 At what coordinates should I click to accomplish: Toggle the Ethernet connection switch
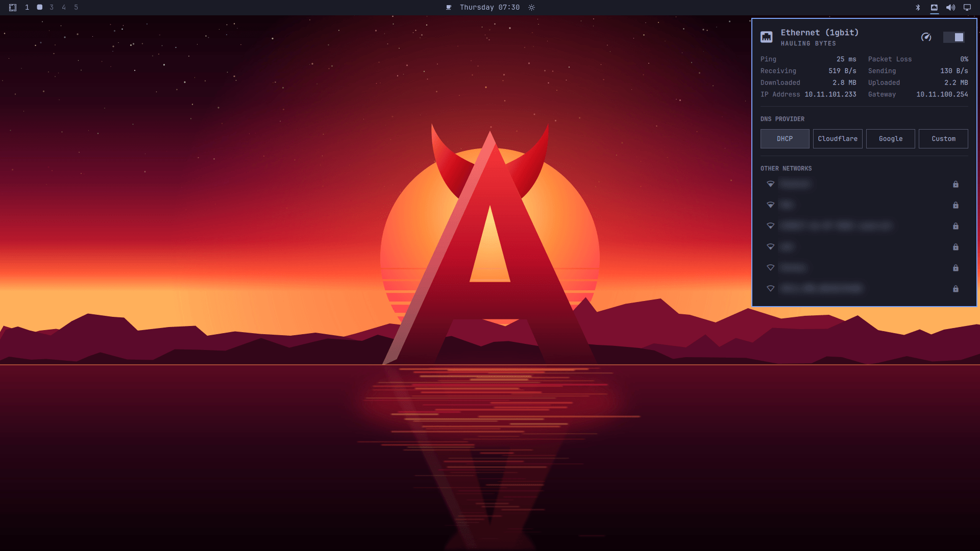[953, 37]
